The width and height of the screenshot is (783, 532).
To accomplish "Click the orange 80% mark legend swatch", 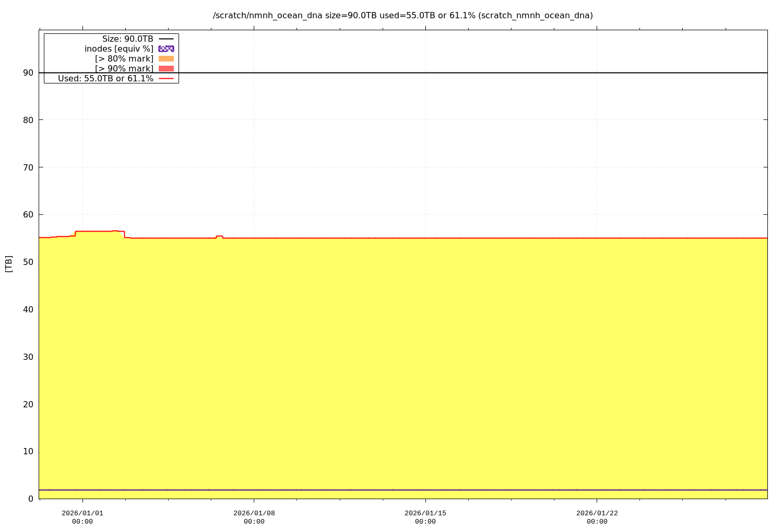I will point(166,58).
